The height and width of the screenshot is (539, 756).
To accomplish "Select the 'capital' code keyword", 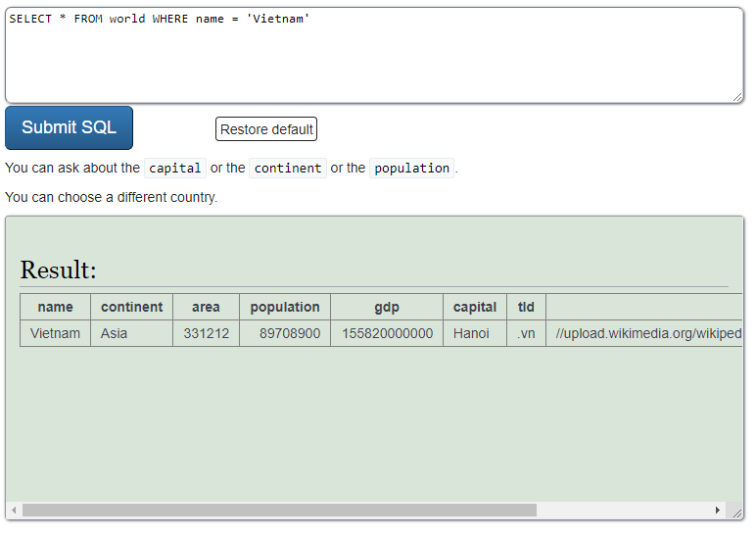I will pos(175,169).
